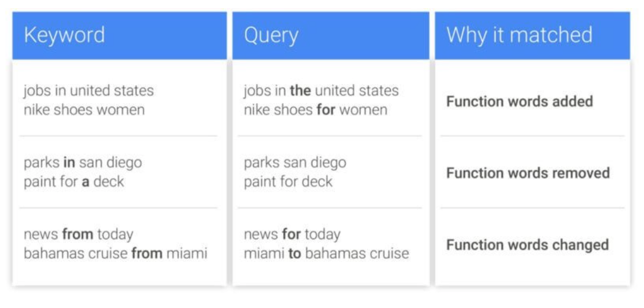This screenshot has width=644, height=308.
Task: Click the Keyword column header
Action: 64,36
